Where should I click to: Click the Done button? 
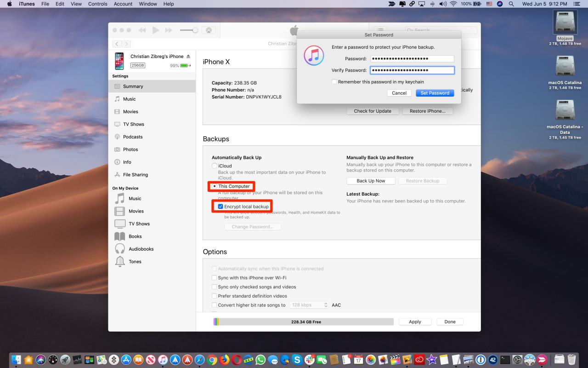tap(450, 322)
